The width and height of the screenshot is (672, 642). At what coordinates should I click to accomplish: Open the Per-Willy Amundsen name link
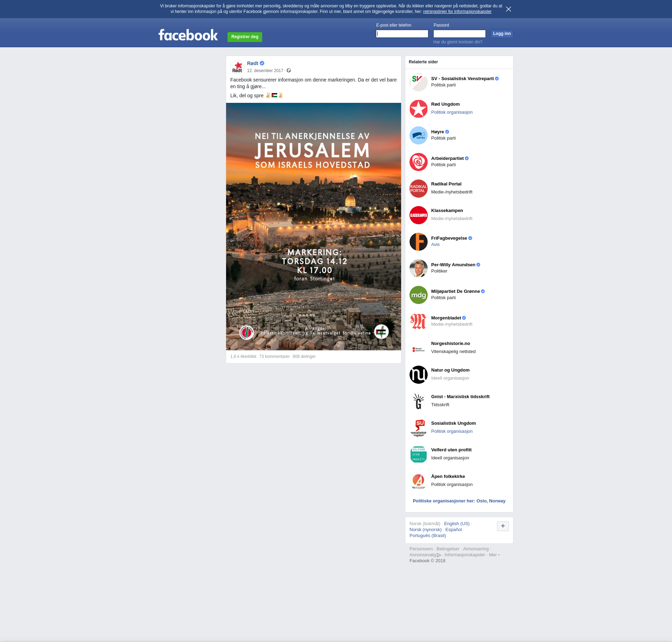pos(453,265)
